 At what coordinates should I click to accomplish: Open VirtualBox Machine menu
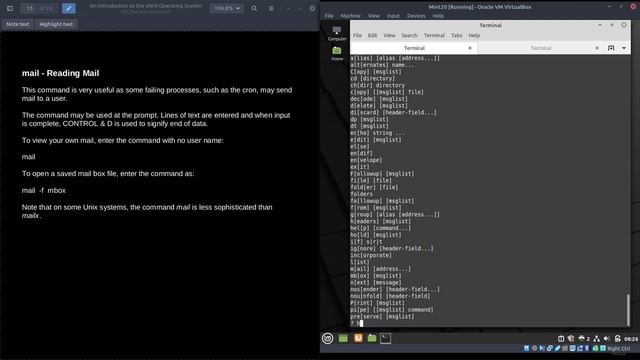tap(350, 16)
